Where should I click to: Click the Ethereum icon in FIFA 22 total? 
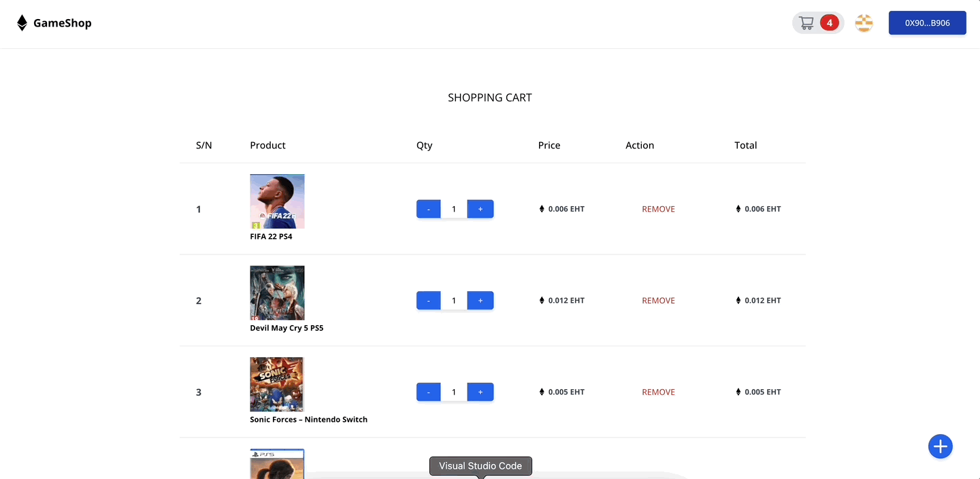click(x=738, y=209)
